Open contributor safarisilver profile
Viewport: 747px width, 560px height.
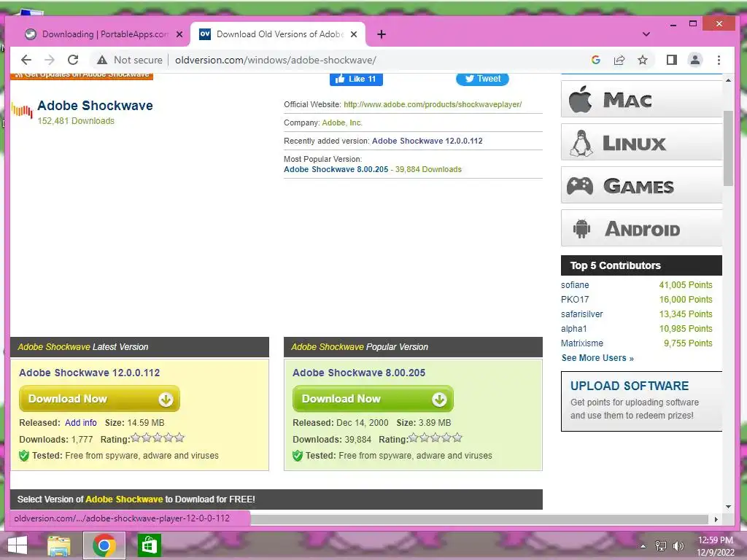click(x=581, y=314)
